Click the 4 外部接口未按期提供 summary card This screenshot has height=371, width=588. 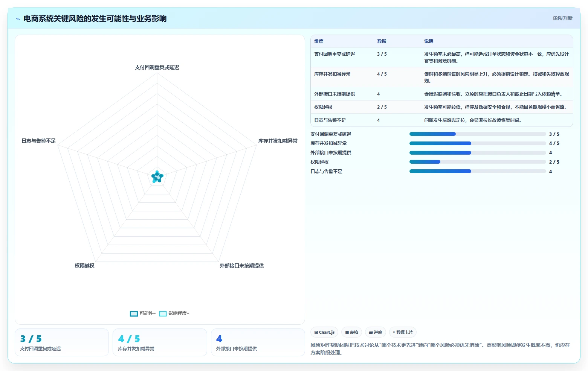coord(258,342)
